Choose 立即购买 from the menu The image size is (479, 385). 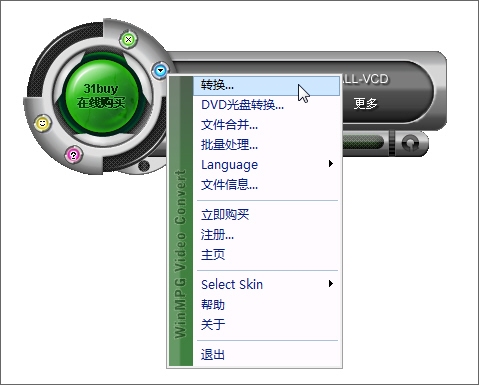[267, 214]
